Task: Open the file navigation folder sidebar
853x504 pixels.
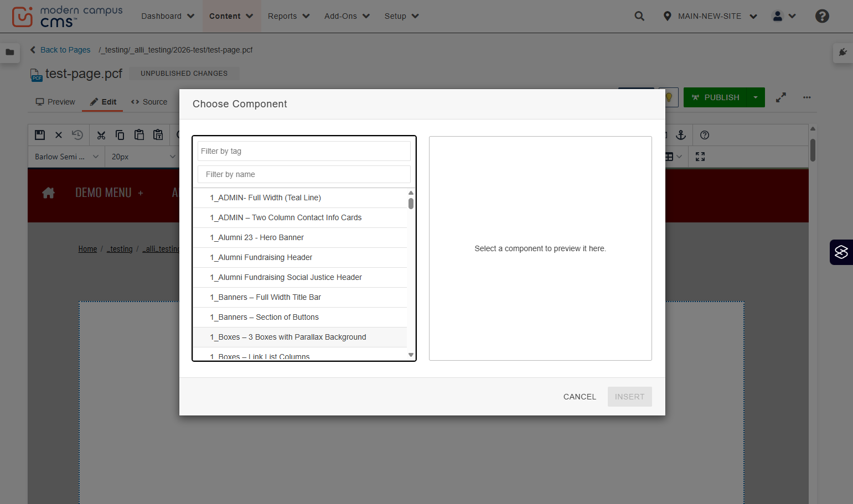Action: pyautogui.click(x=10, y=53)
